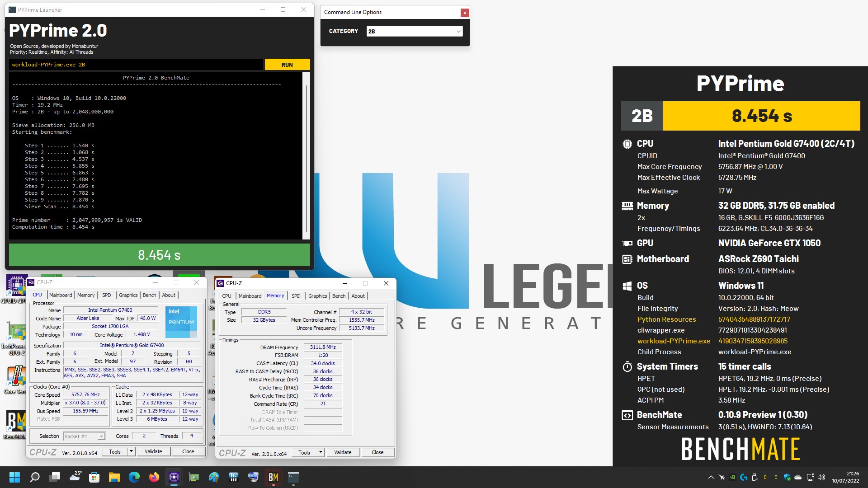Open Memory tab in left CPU-Z window
This screenshot has width=868, height=488.
coord(86,295)
